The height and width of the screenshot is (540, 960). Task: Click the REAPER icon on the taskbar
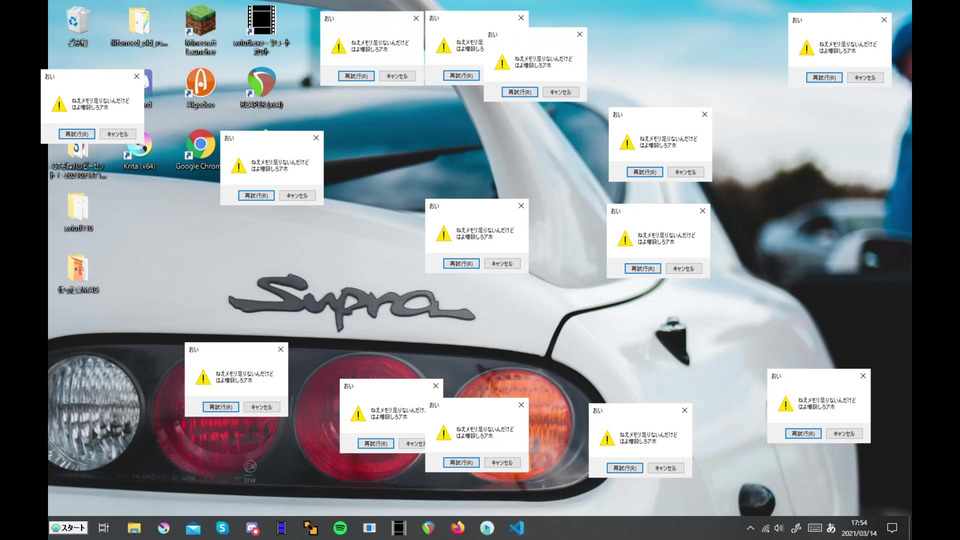(428, 528)
